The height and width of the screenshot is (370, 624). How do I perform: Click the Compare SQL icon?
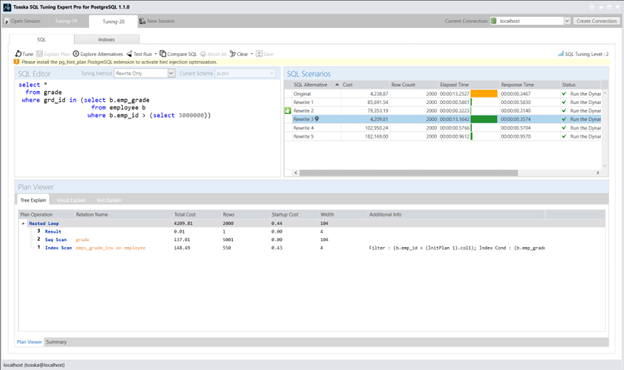pos(162,54)
